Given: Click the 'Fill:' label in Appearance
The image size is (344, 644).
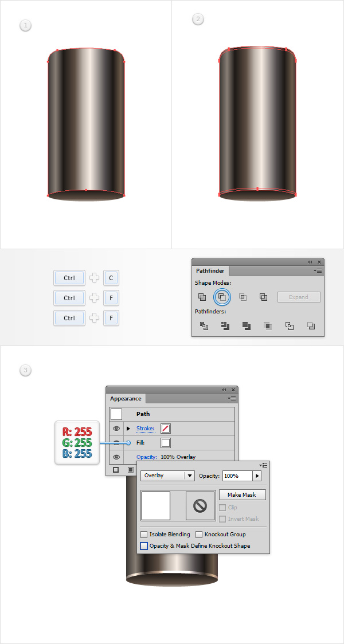Looking at the screenshot, I should click(140, 443).
